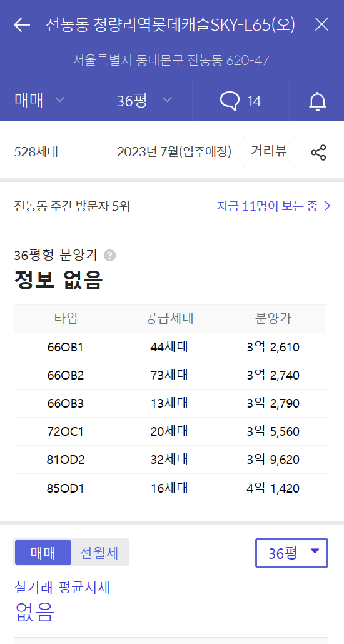344x644 pixels.
Task: Click the 3억 2,610 price cell
Action: (x=273, y=348)
